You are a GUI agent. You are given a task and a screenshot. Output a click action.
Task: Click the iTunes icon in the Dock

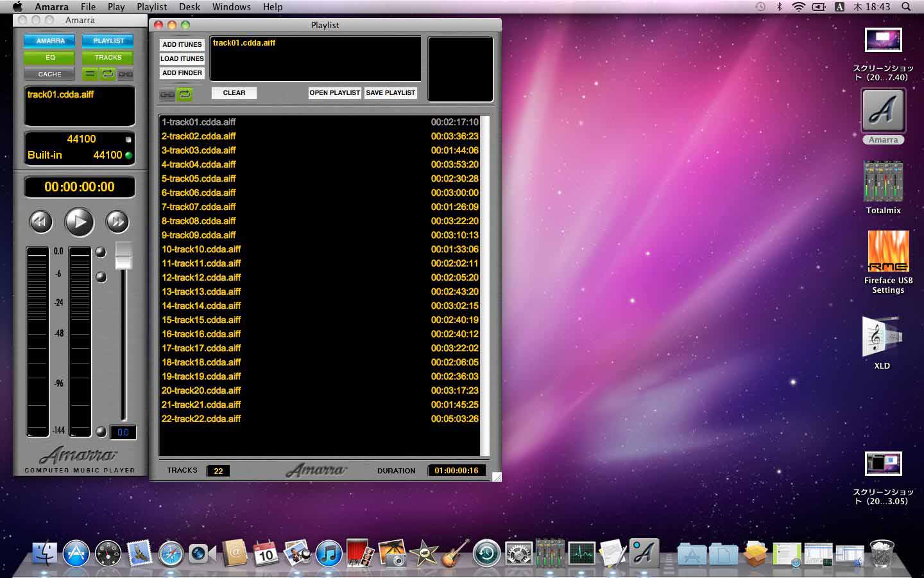click(x=329, y=553)
